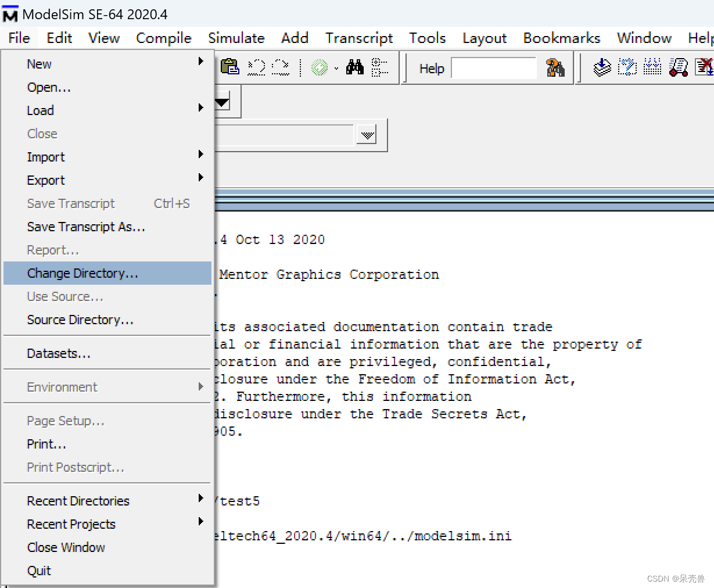Click the Simulate icon with red wheels

678,67
